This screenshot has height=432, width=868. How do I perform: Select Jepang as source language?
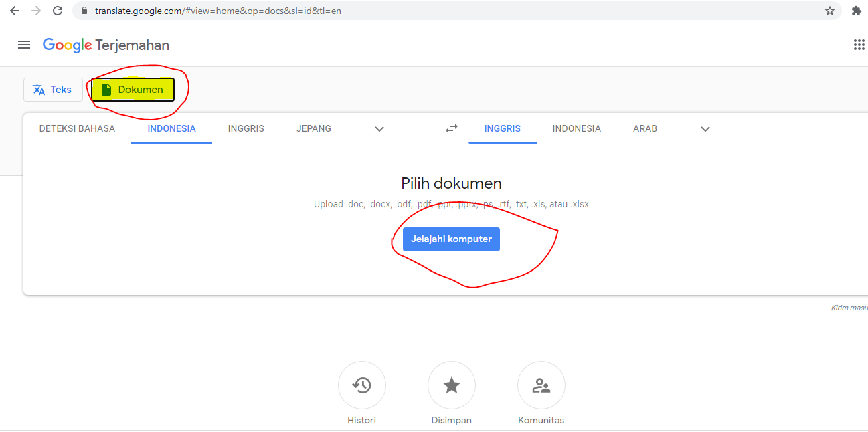coord(314,128)
